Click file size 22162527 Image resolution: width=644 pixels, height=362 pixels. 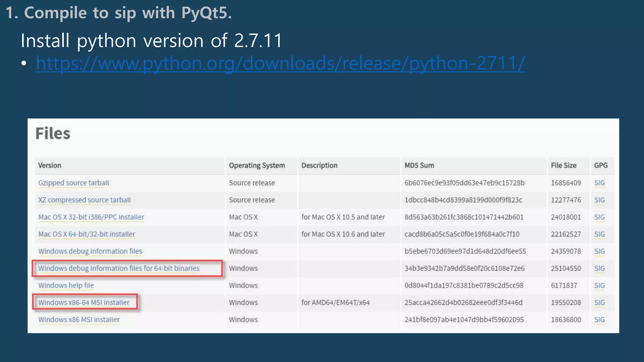click(x=566, y=234)
